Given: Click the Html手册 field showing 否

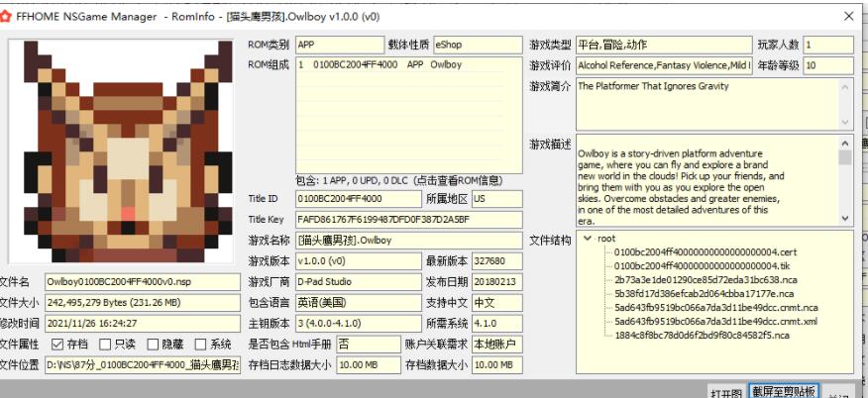Looking at the screenshot, I should click(369, 345).
